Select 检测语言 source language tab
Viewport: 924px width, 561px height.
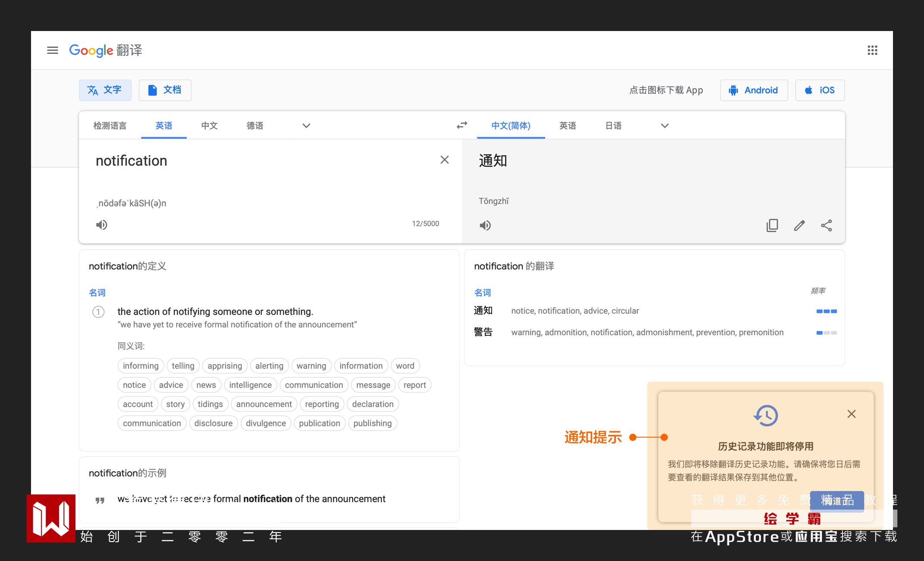[x=110, y=126]
